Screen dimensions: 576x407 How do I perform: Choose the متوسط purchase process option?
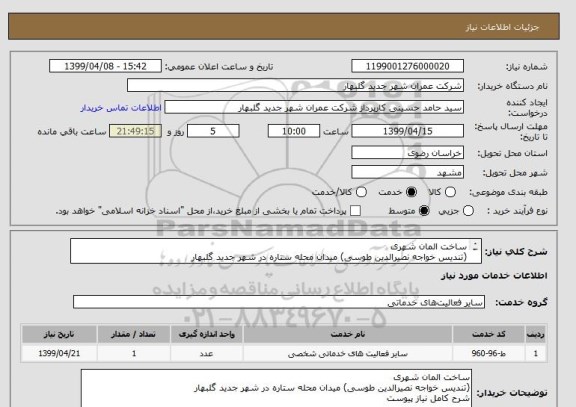424,211
